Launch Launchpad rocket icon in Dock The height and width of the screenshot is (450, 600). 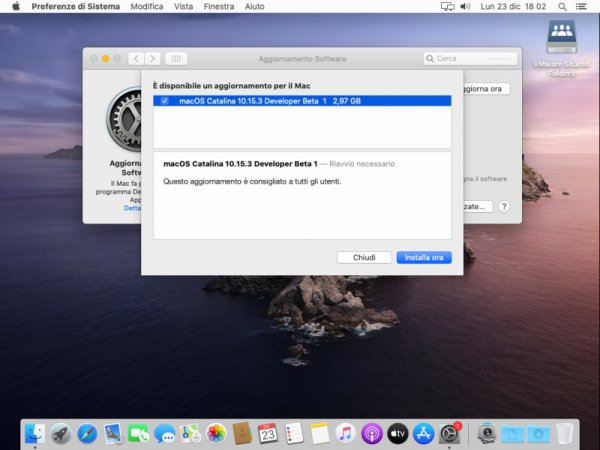[x=61, y=434]
